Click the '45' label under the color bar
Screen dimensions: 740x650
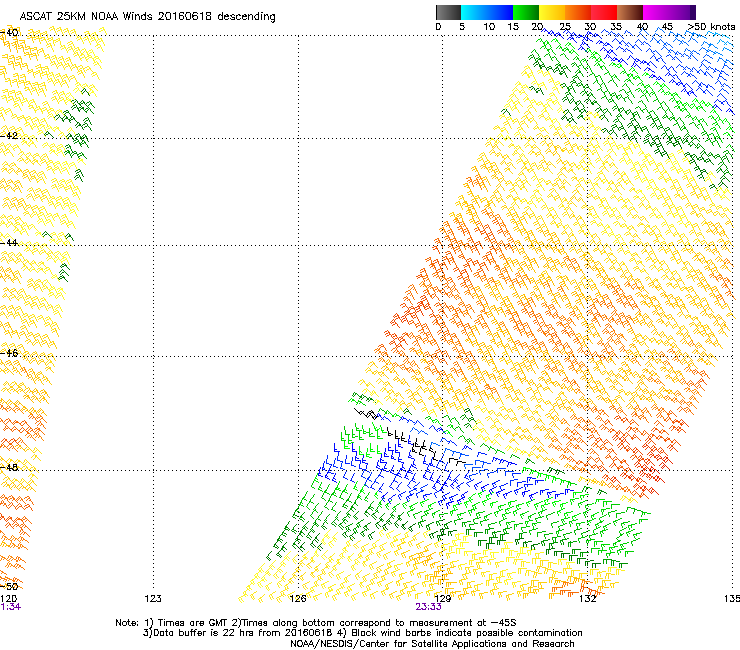[667, 27]
